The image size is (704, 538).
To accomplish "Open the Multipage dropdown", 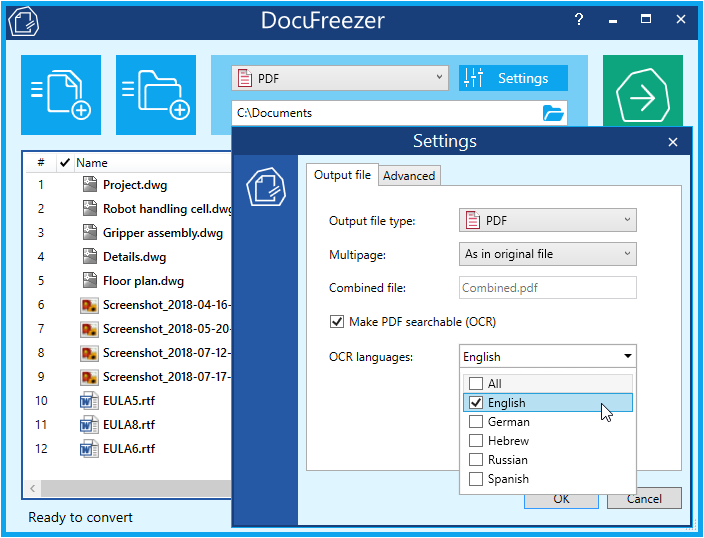I will pos(547,254).
